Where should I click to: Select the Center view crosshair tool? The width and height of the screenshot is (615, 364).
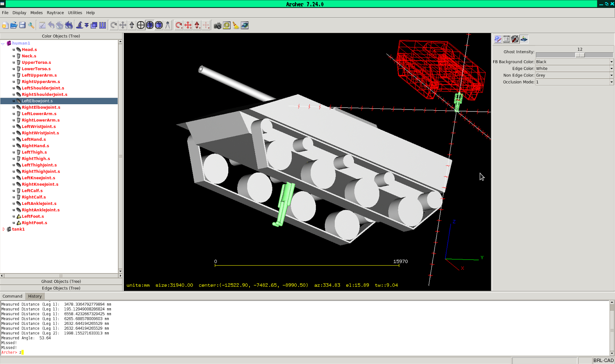141,25
